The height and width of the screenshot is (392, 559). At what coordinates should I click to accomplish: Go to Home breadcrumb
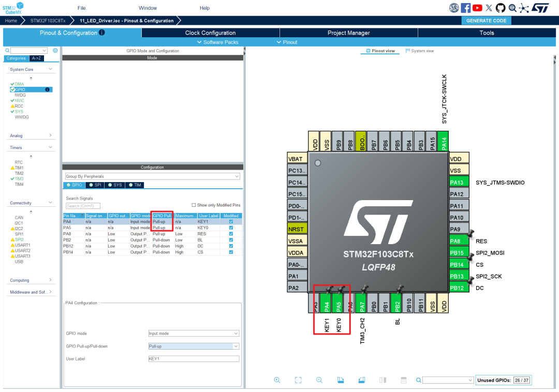(11, 21)
